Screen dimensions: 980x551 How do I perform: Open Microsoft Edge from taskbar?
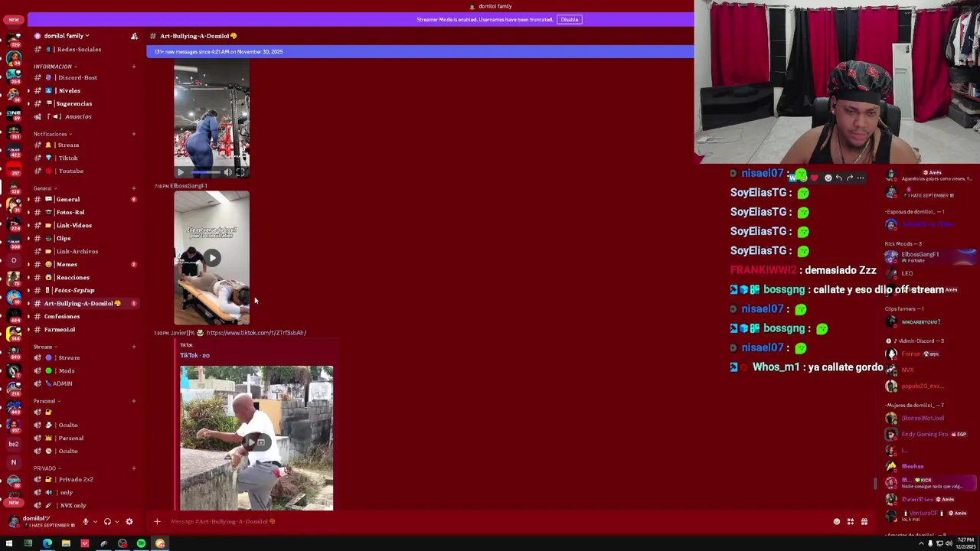(x=47, y=543)
